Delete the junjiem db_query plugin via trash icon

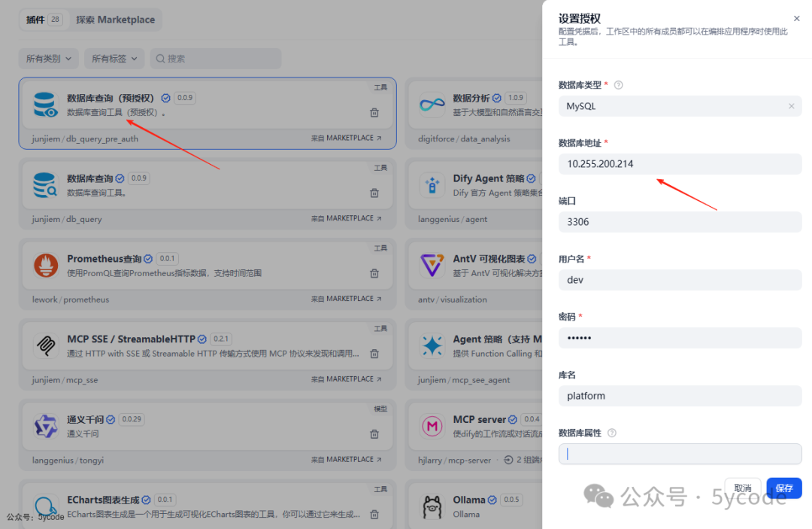click(374, 193)
